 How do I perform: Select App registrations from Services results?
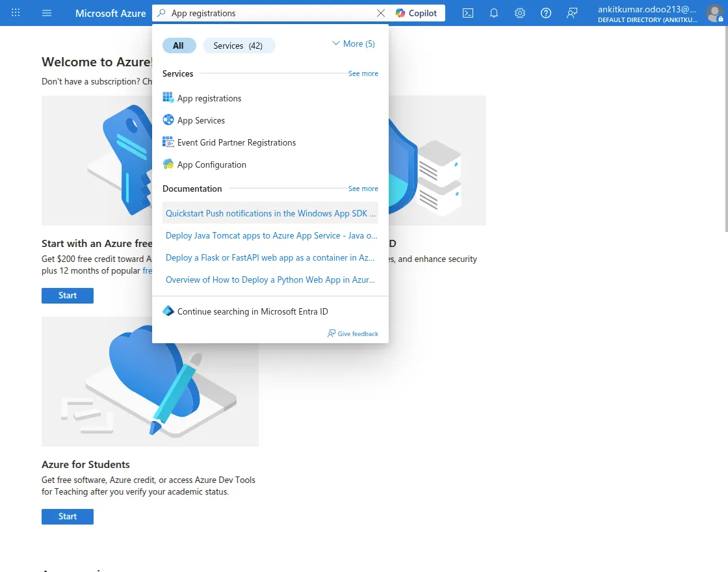tap(209, 97)
